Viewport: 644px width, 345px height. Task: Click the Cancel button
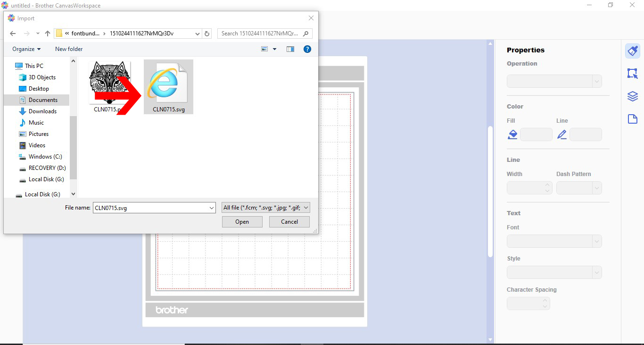(289, 222)
